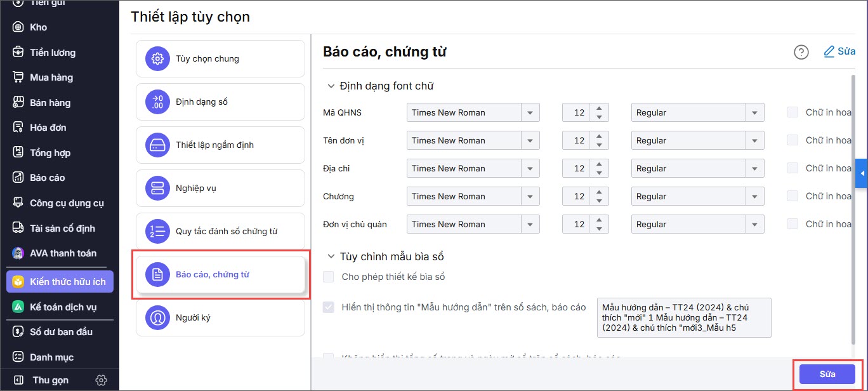Increase the Địa chỉ font size stepper
868x391 pixels.
(x=600, y=164)
